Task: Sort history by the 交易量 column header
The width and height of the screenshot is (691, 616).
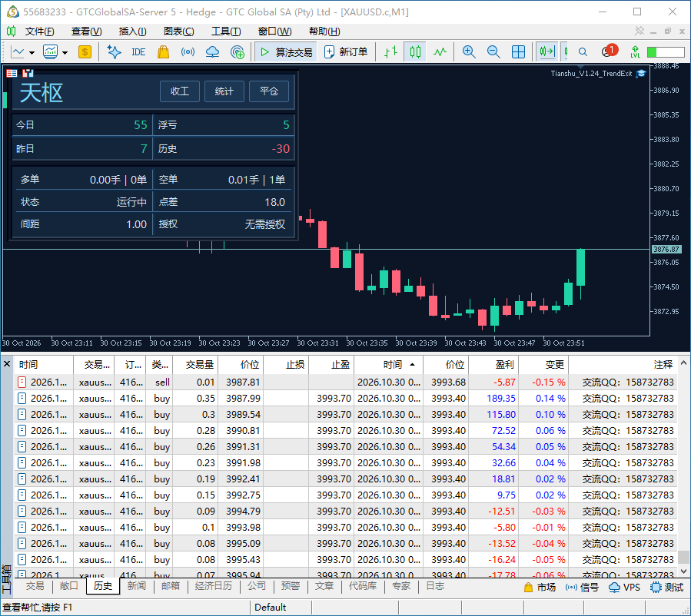Action: click(x=195, y=365)
